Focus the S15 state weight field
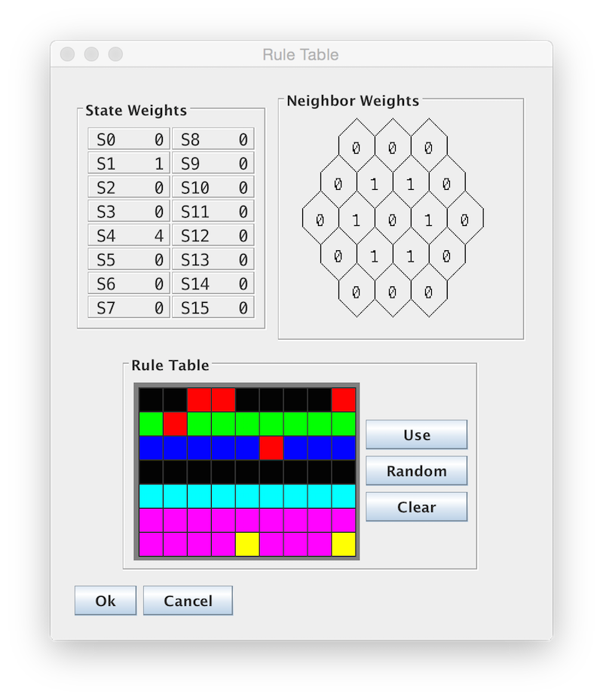Screen dimensions: 603x700 213,307
